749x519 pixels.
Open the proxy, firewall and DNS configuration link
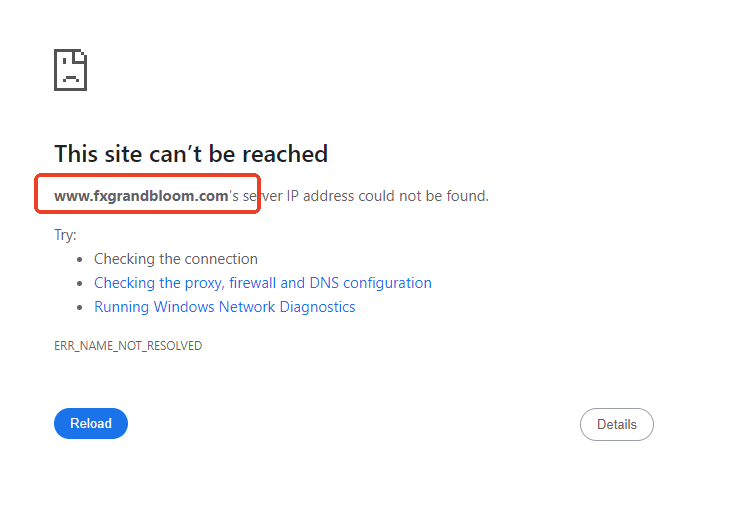click(x=263, y=283)
